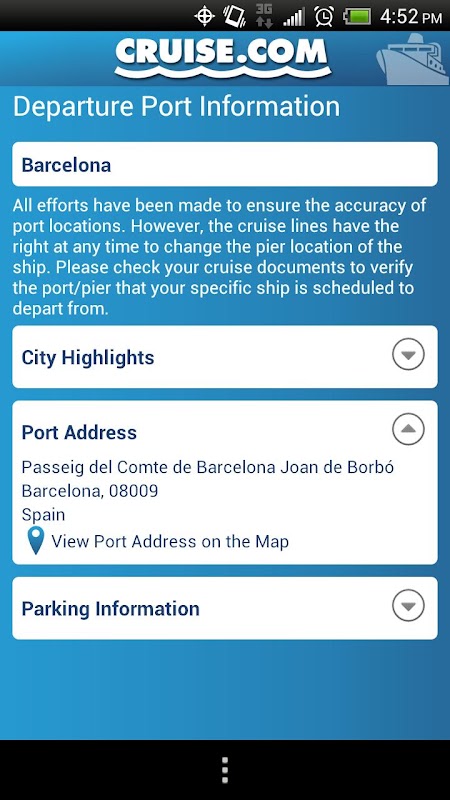
Task: Collapse Port Address using the up arrow
Action: point(408,429)
